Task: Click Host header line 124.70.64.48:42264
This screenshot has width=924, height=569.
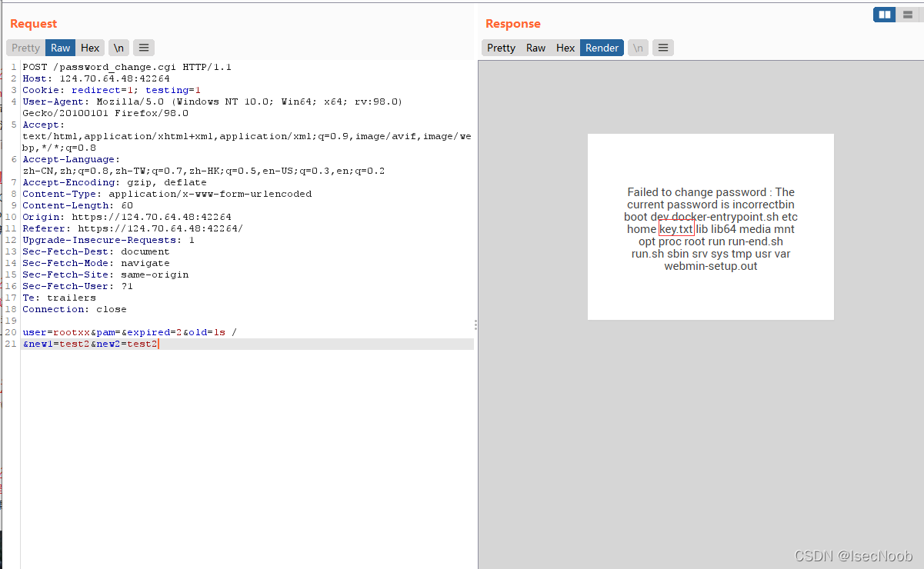Action: tap(96, 78)
